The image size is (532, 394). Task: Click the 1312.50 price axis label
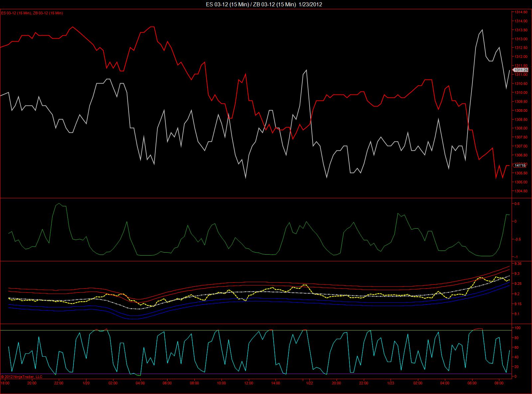[521, 48]
